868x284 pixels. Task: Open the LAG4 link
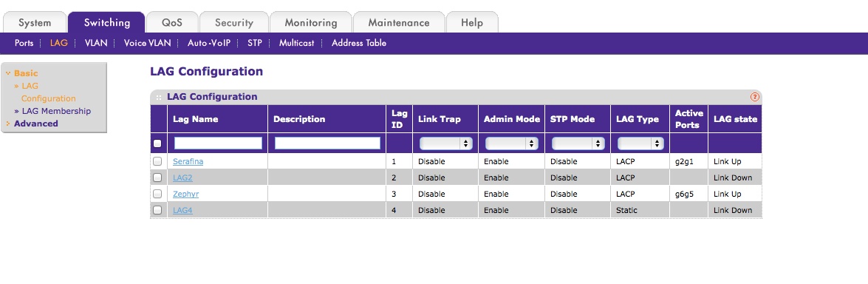182,210
